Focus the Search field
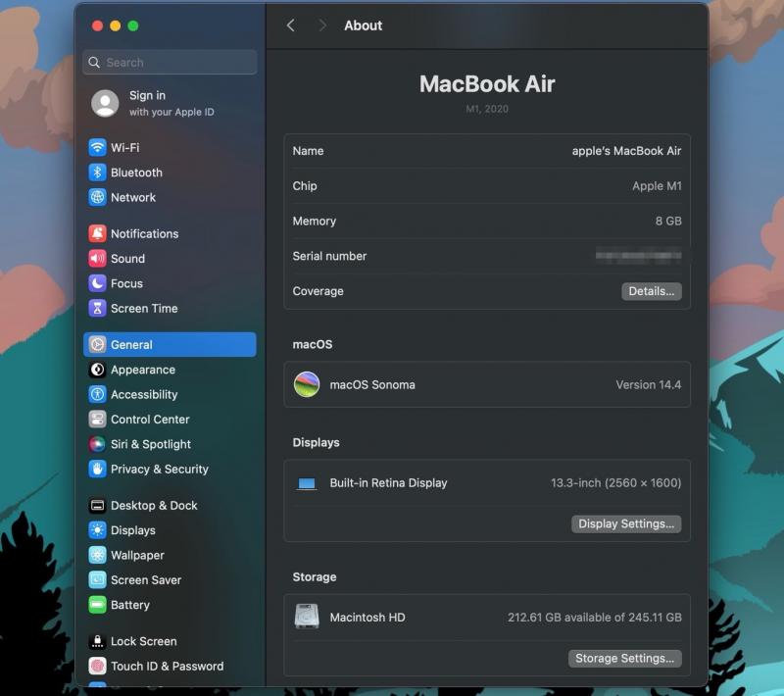The width and height of the screenshot is (784, 696). pyautogui.click(x=170, y=63)
